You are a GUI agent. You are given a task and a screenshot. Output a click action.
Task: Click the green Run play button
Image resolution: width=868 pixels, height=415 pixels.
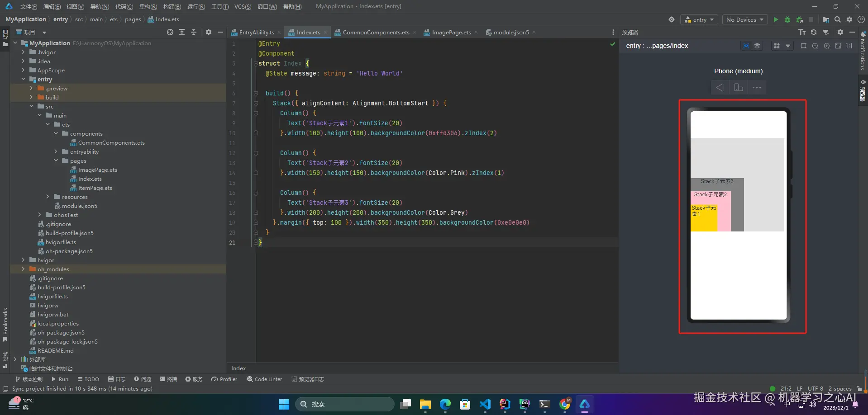[x=776, y=19]
